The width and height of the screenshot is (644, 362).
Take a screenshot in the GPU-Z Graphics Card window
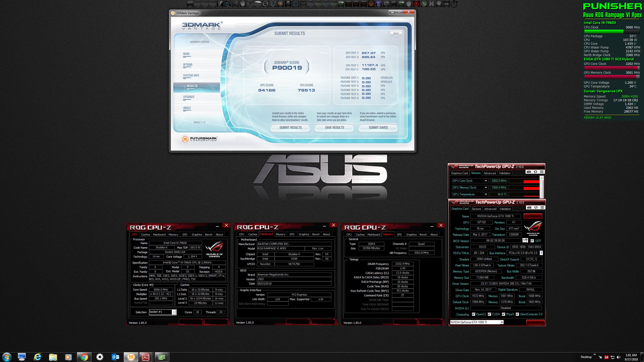(529, 207)
